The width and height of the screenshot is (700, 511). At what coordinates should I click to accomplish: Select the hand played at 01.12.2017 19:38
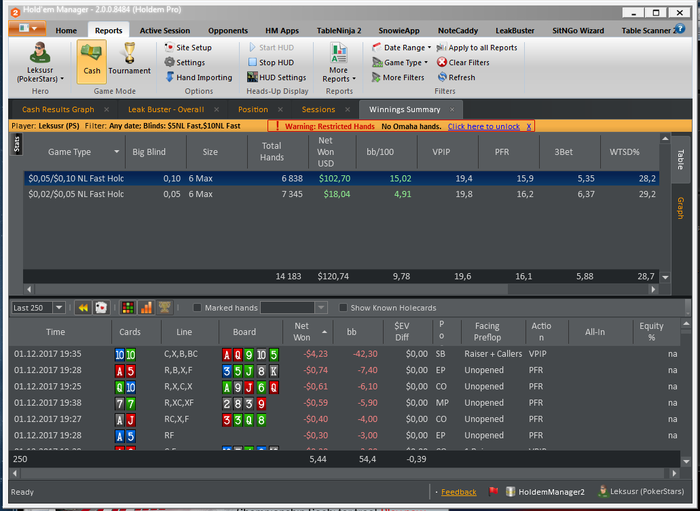[x=344, y=403]
